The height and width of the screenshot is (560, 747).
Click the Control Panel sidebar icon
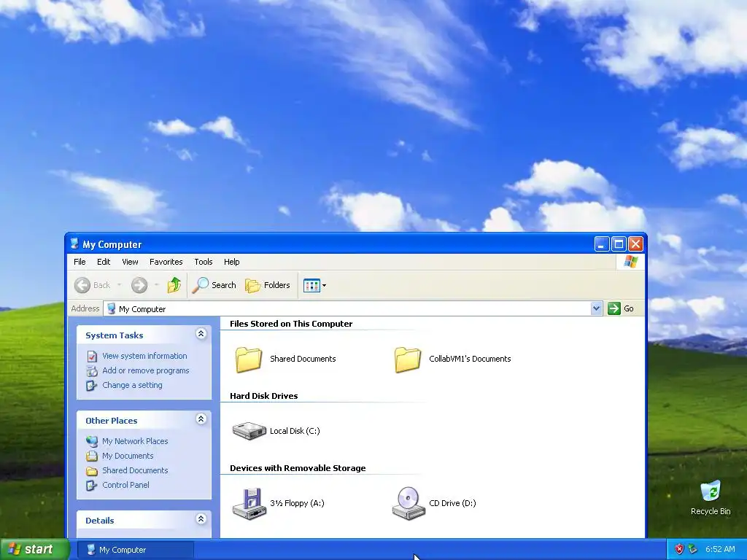(92, 485)
